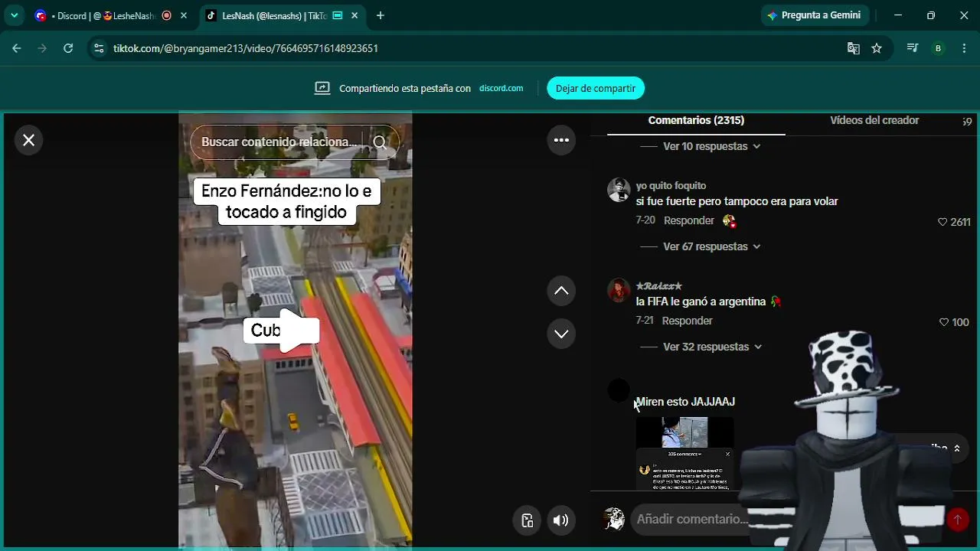Image resolution: width=980 pixels, height=551 pixels.
Task: Click your avatar next to the comment box
Action: coord(613,519)
